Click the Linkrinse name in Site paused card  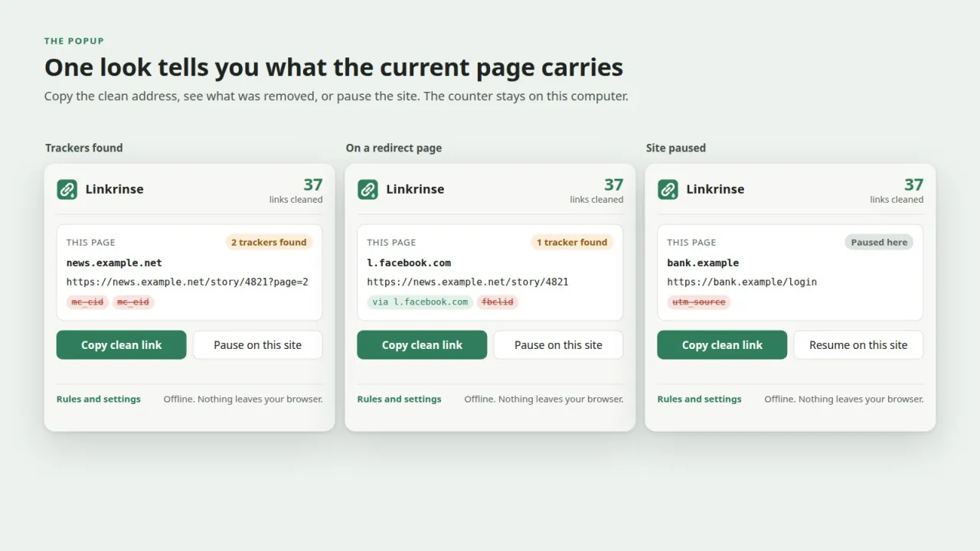(x=715, y=189)
